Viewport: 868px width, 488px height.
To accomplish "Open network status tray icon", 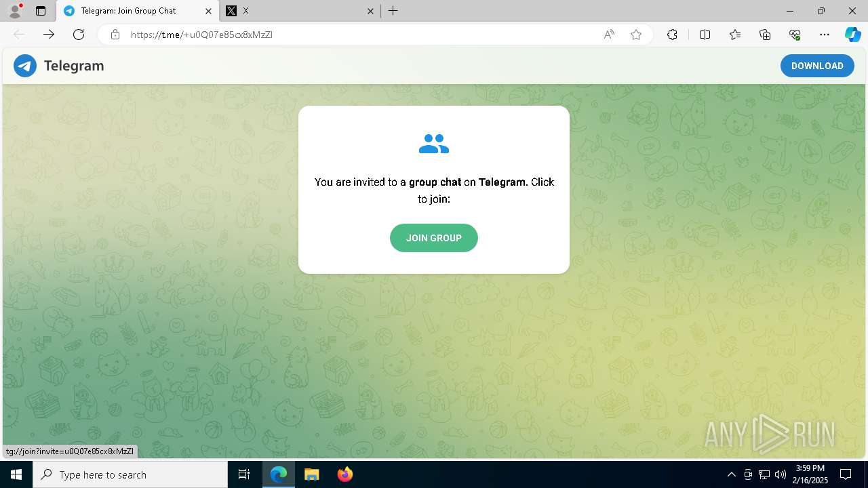I will pyautogui.click(x=764, y=474).
